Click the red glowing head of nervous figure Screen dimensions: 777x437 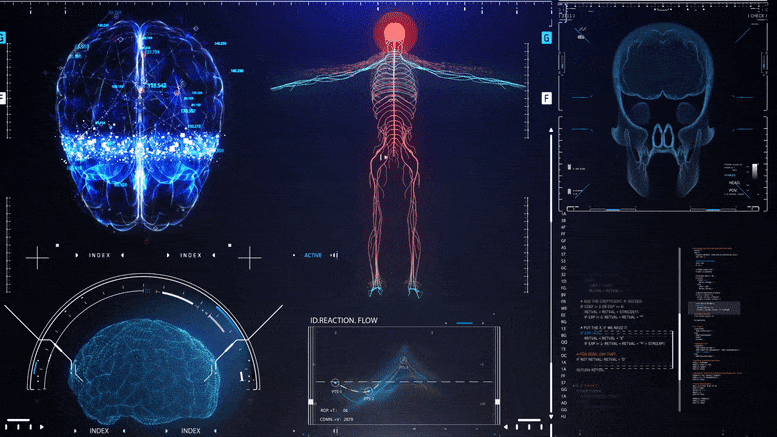pos(395,33)
